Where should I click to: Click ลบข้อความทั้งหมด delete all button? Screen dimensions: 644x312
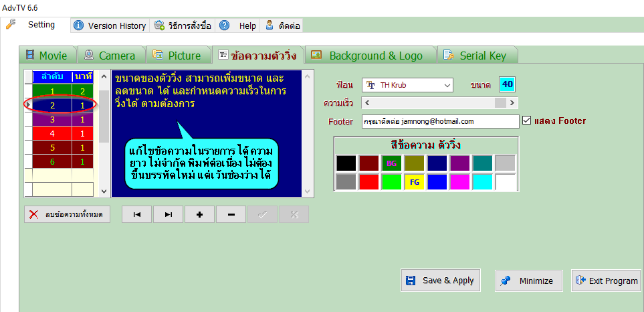[67, 214]
